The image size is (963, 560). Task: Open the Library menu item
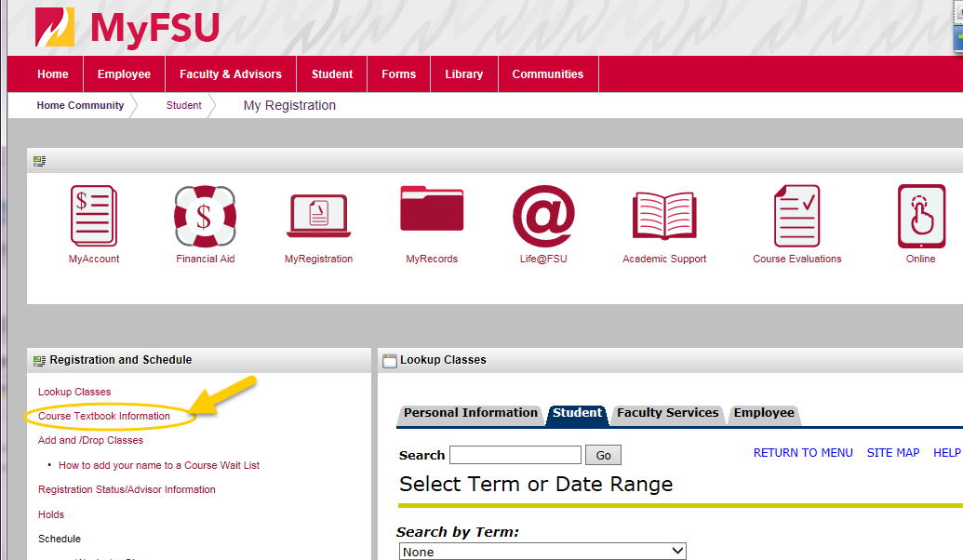(463, 74)
